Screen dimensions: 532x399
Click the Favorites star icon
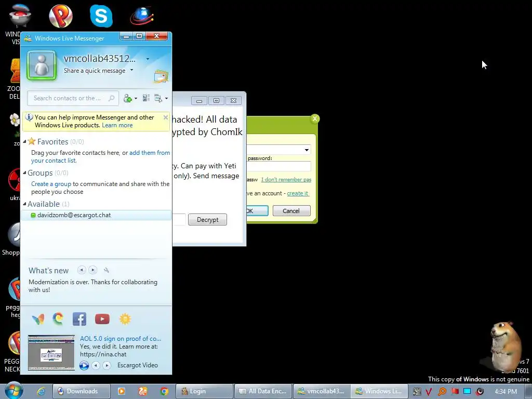(32, 141)
